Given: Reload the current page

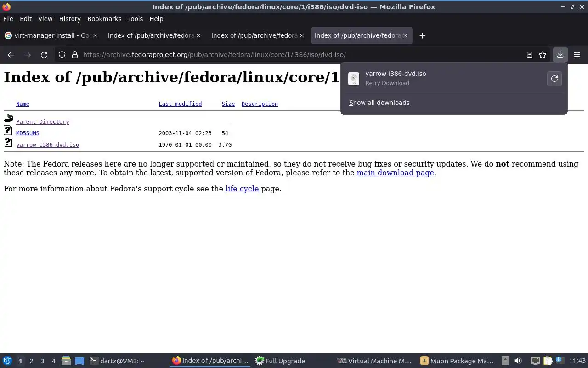Looking at the screenshot, I should tap(44, 55).
